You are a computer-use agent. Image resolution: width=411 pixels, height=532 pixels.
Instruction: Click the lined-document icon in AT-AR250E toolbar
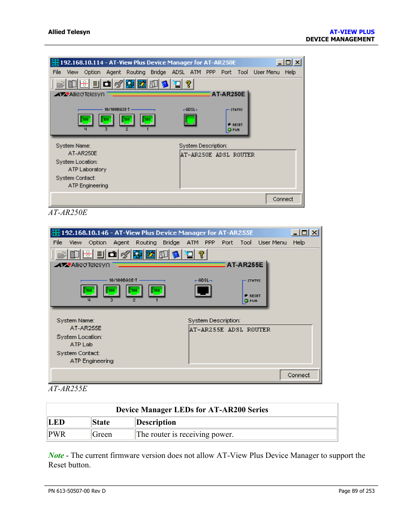pyautogui.click(x=96, y=84)
